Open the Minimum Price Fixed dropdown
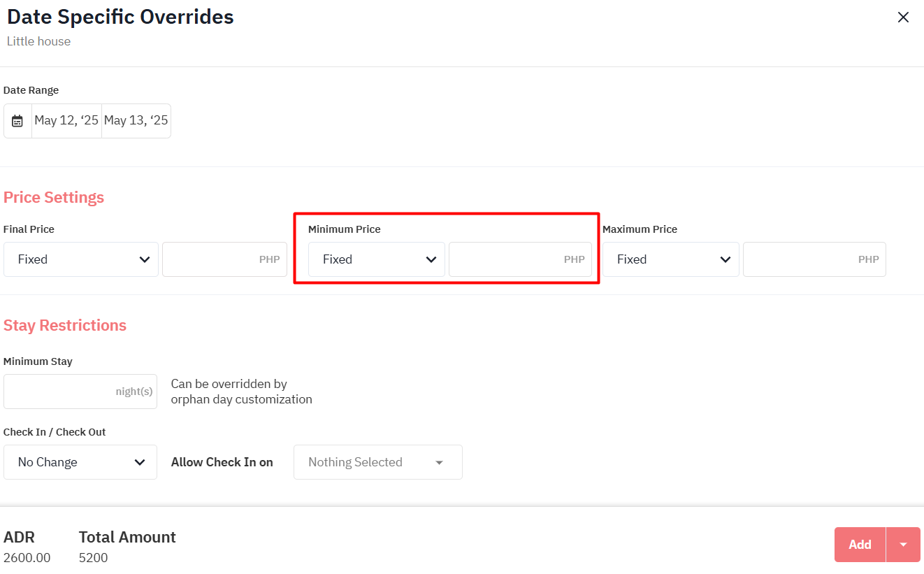The image size is (924, 574). pyautogui.click(x=377, y=259)
